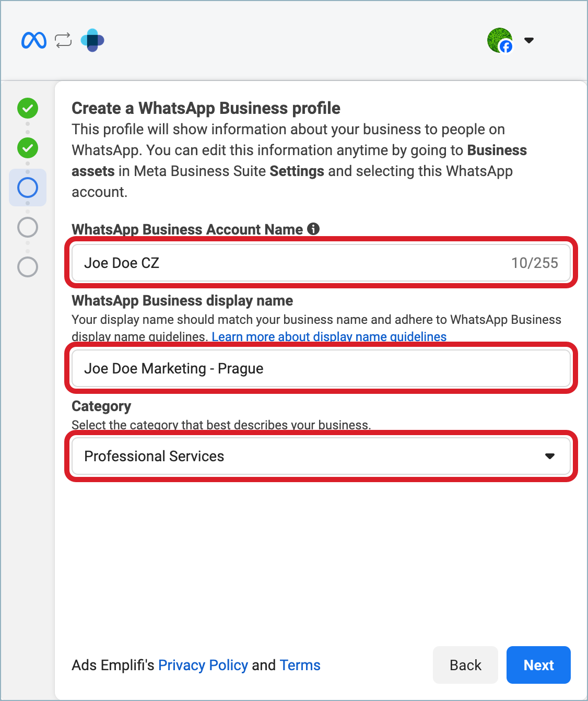Click the Emplifi blue cross logo

tap(93, 40)
